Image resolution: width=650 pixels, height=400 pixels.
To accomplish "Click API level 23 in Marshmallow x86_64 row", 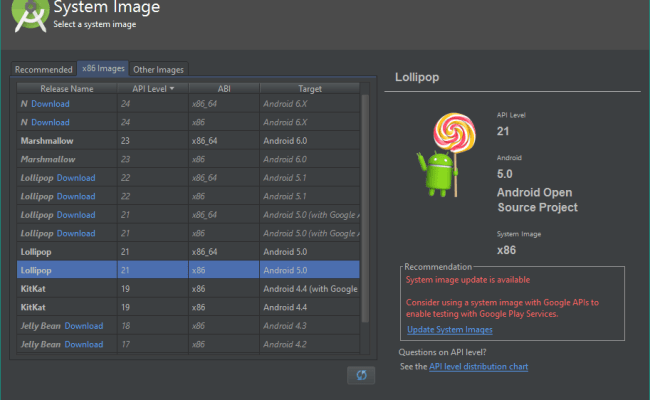I will click(125, 141).
